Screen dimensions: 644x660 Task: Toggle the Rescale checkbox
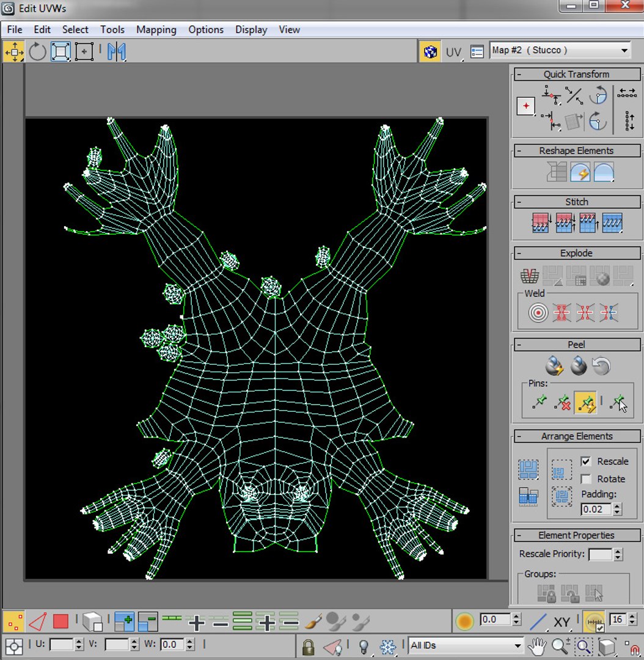(x=586, y=461)
